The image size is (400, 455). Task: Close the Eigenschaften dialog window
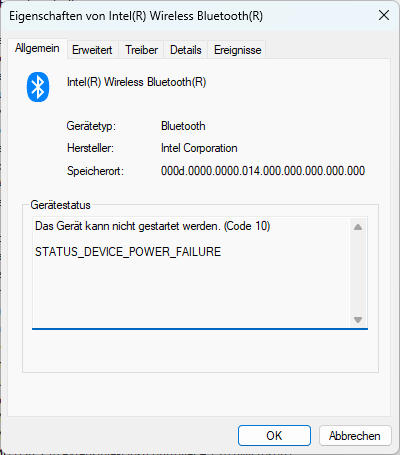click(x=384, y=15)
